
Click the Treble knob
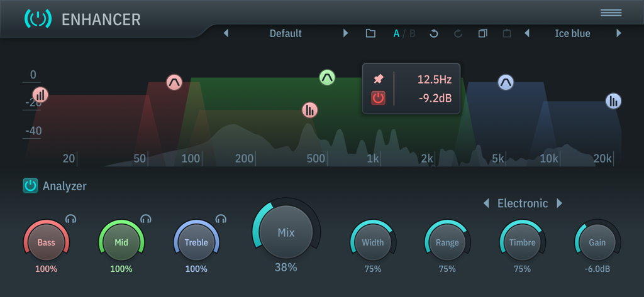coord(196,242)
